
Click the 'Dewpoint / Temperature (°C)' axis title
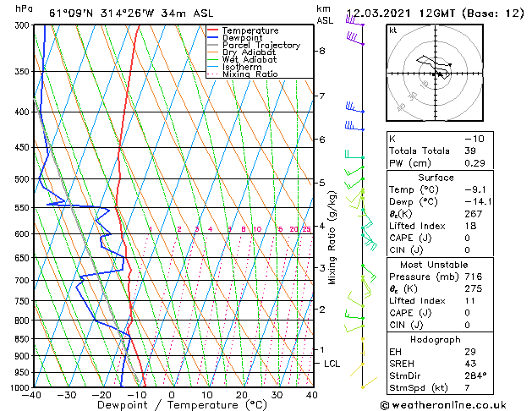(182, 405)
